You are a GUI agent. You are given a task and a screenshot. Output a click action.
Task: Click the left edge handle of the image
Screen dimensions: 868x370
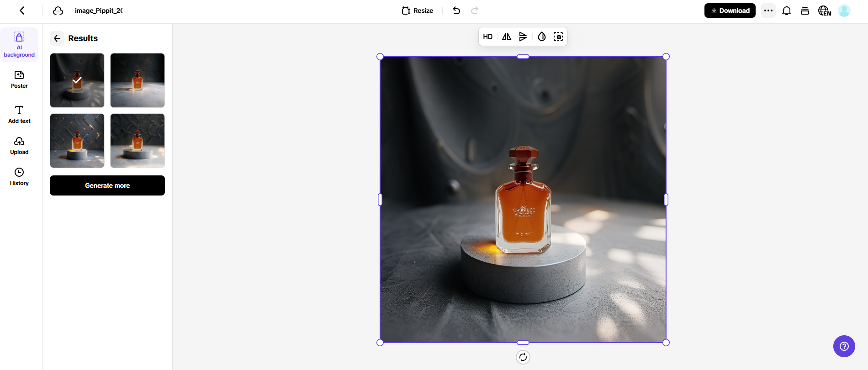click(x=380, y=200)
